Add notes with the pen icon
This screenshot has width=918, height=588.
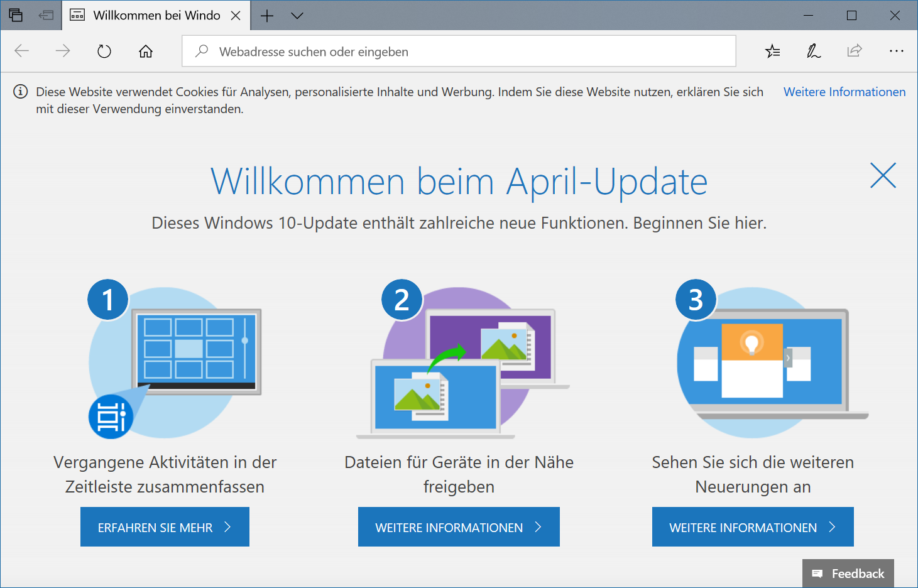tap(814, 51)
